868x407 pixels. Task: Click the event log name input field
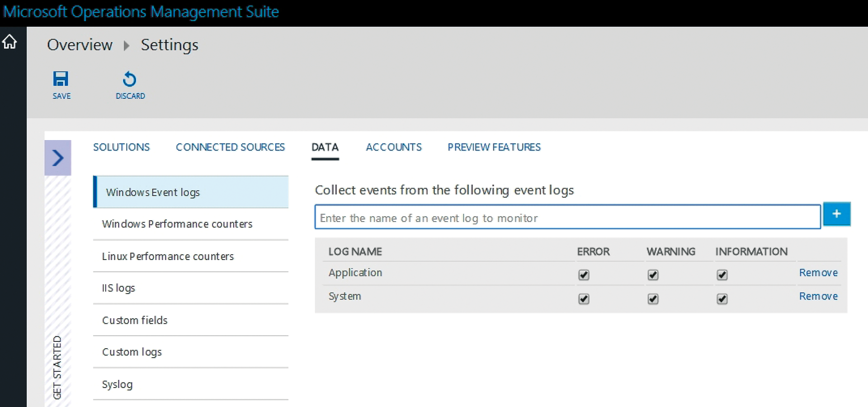click(568, 217)
